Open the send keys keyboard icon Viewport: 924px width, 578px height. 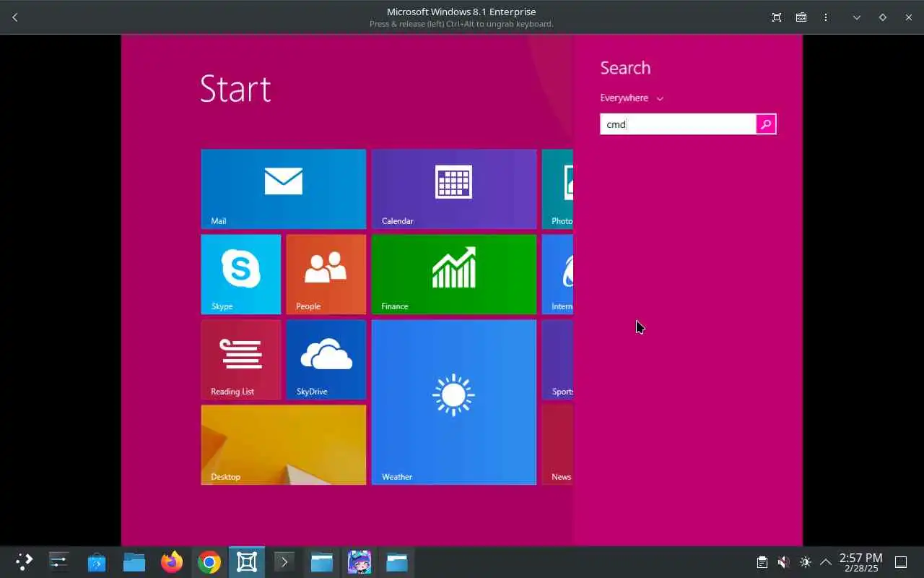(801, 17)
